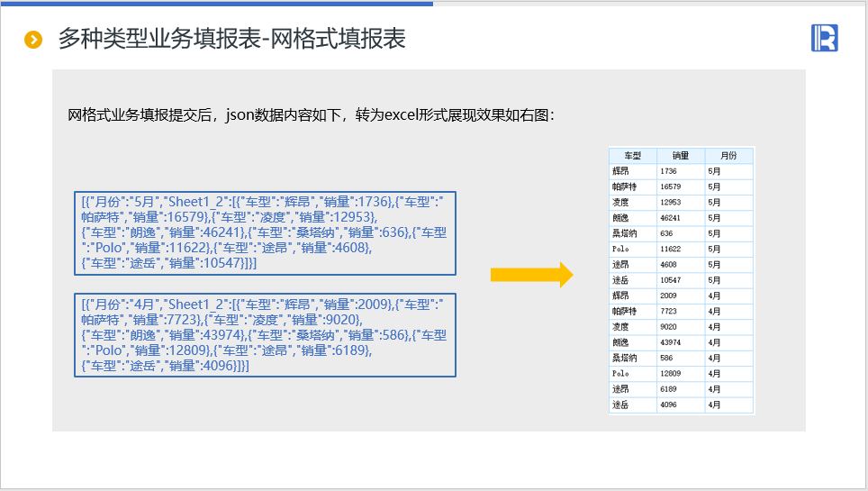Click the 4月 JSON data box
The image size is (868, 491).
click(x=265, y=335)
